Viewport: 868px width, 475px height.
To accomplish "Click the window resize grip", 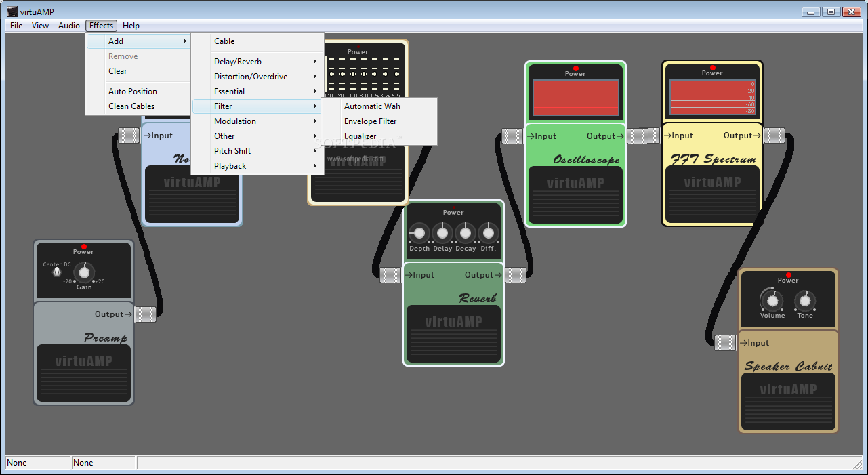I will (858, 463).
